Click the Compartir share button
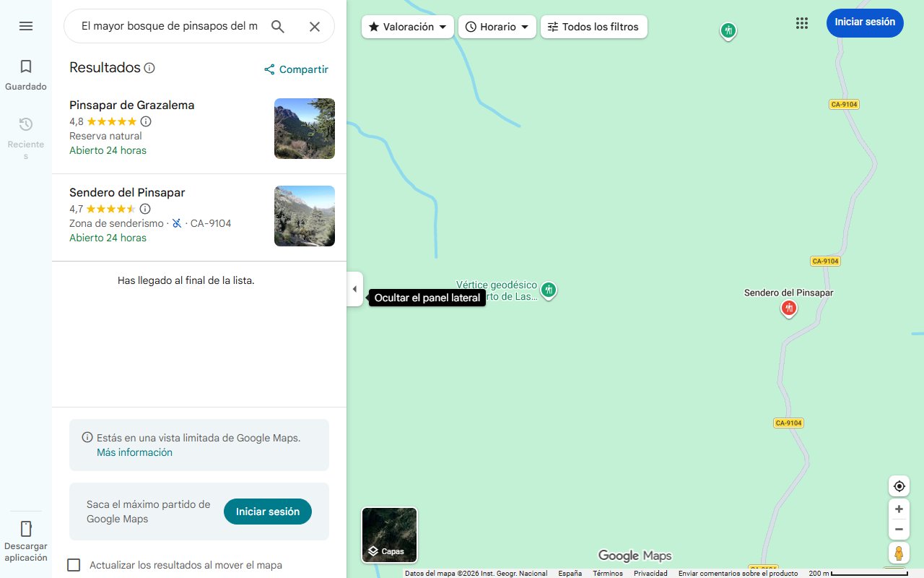Image resolution: width=924 pixels, height=578 pixels. click(296, 69)
